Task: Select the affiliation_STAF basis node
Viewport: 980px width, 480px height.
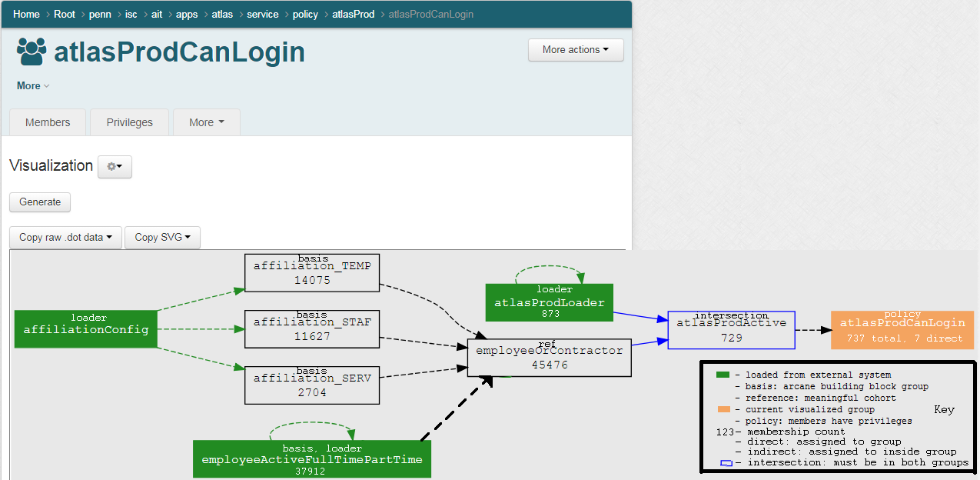Action: pos(312,328)
